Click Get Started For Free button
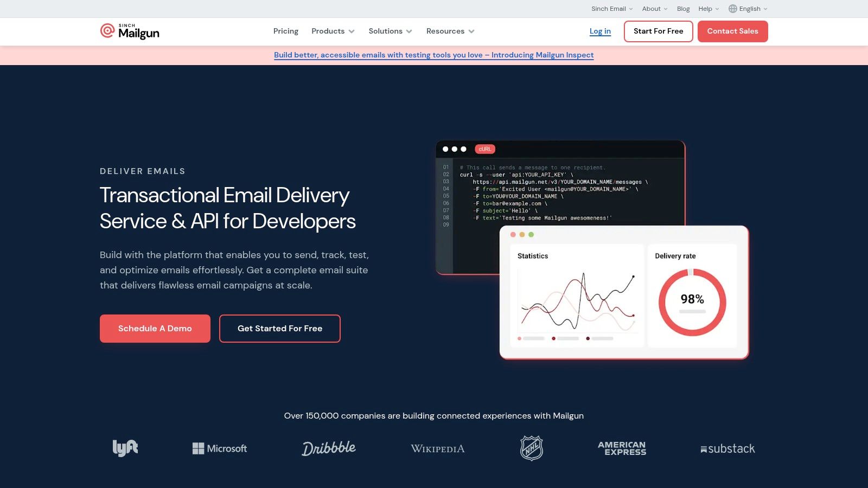The height and width of the screenshot is (488, 868). coord(280,329)
